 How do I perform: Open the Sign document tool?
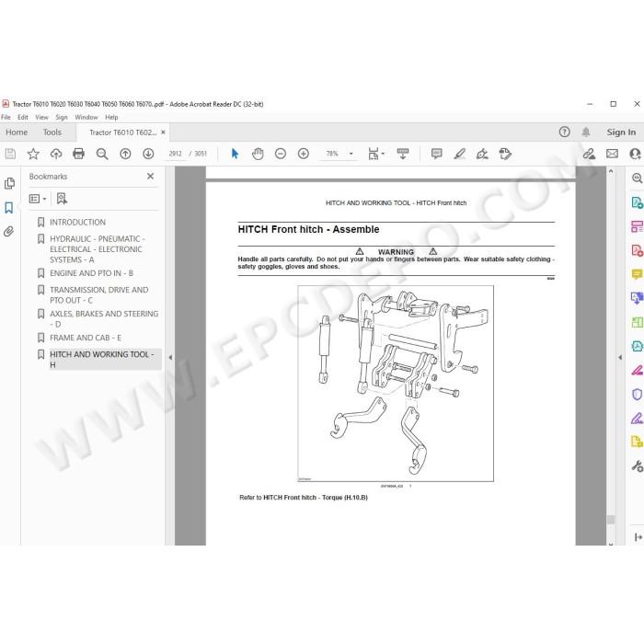coord(482,154)
